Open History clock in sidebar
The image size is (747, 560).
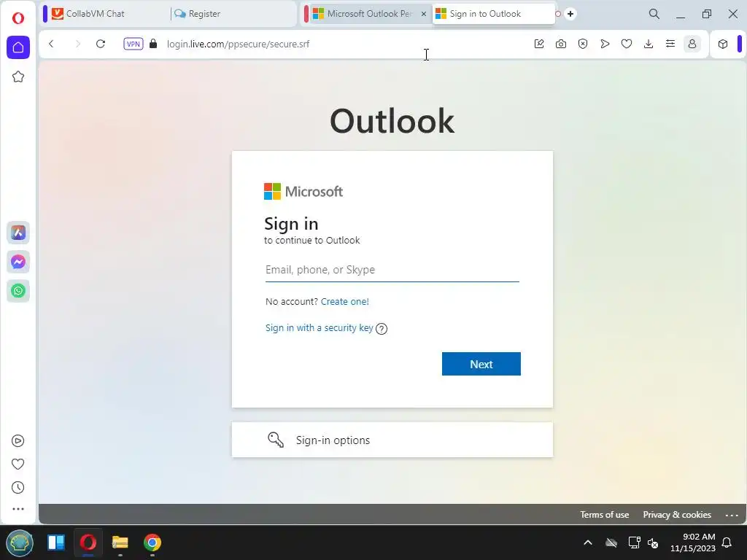pyautogui.click(x=18, y=488)
